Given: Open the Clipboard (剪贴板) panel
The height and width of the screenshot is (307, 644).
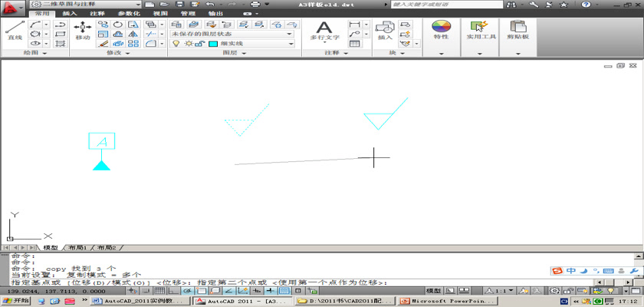Looking at the screenshot, I should 517,30.
